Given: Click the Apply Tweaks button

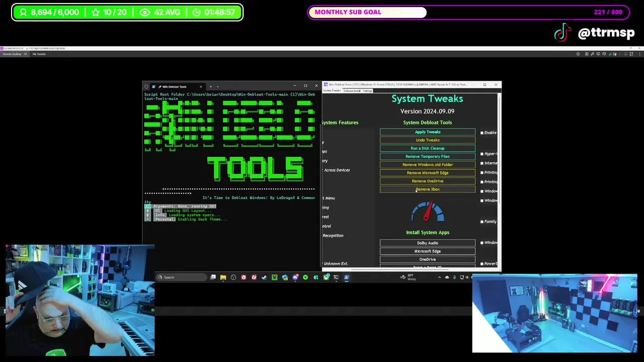Looking at the screenshot, I should (428, 132).
